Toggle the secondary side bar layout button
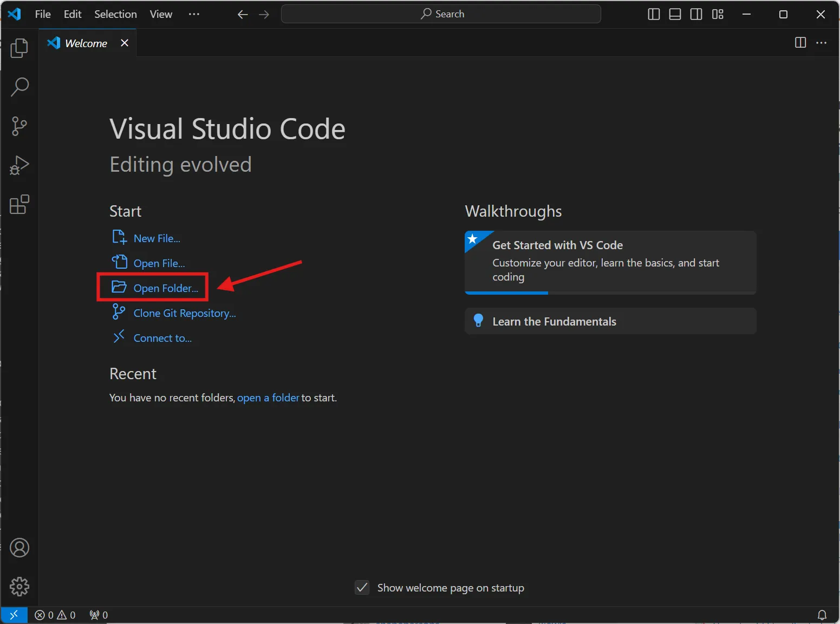Image resolution: width=840 pixels, height=624 pixels. click(x=696, y=14)
